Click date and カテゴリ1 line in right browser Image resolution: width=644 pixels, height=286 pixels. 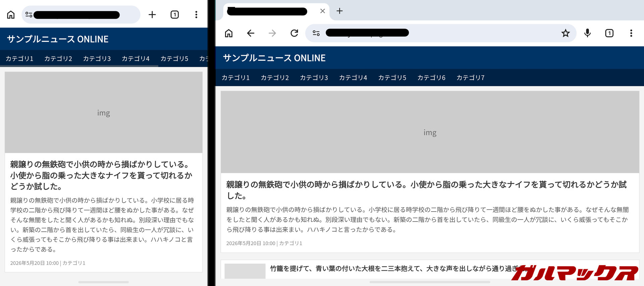point(264,243)
